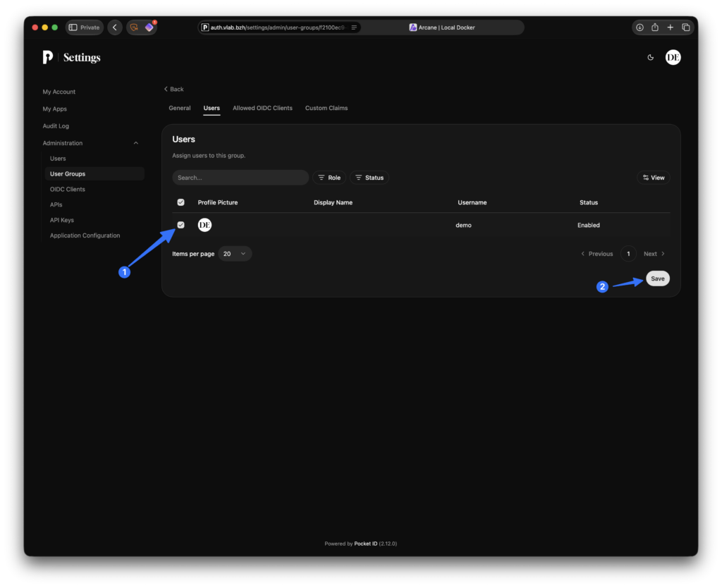
Task: Open the Custom Claims tab
Action: pos(326,108)
